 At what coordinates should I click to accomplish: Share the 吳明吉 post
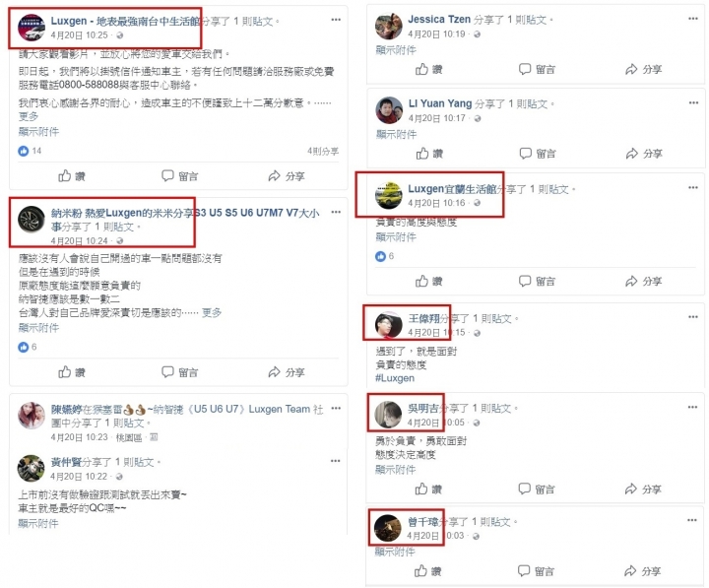coord(643,489)
